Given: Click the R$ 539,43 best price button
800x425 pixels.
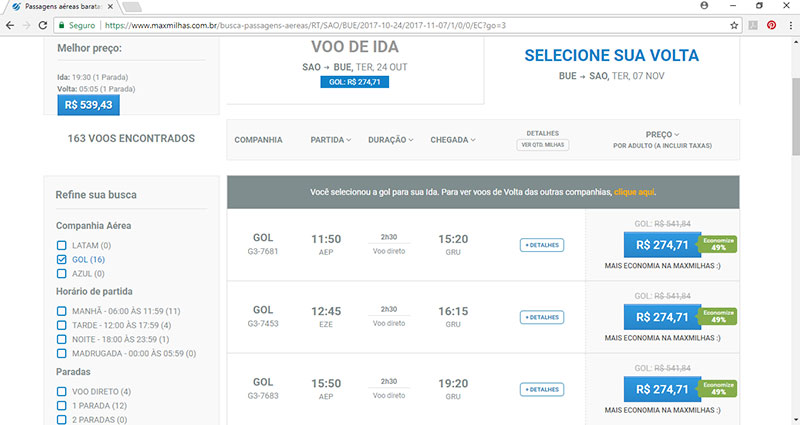Looking at the screenshot, I should coord(88,105).
